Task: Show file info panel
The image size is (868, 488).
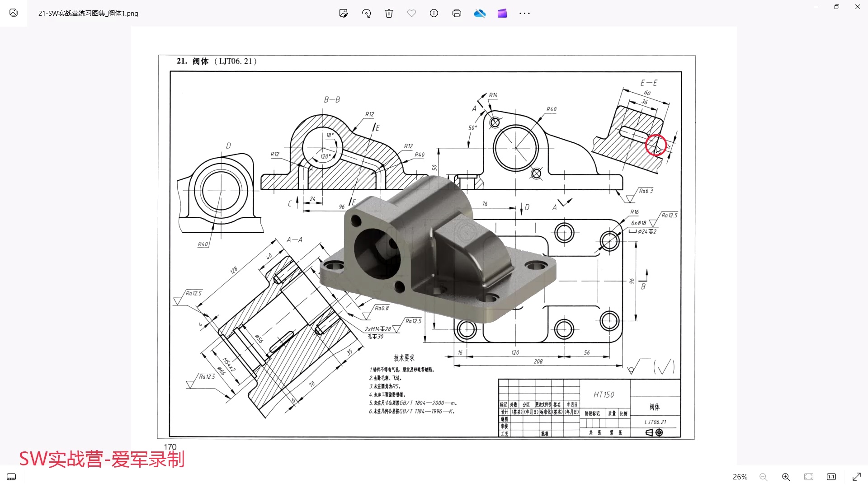Action: 434,14
